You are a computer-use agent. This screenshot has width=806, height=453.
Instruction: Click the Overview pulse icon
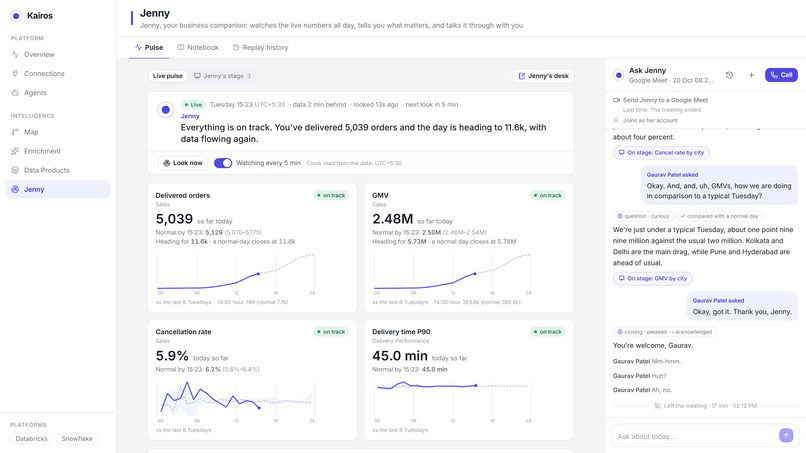click(15, 55)
